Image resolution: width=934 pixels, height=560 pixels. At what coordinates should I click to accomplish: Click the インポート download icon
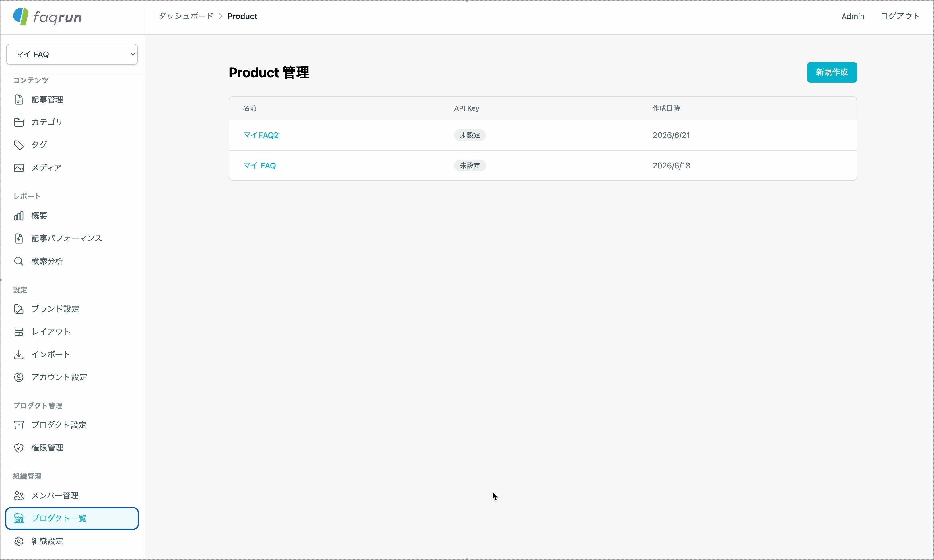(x=18, y=355)
